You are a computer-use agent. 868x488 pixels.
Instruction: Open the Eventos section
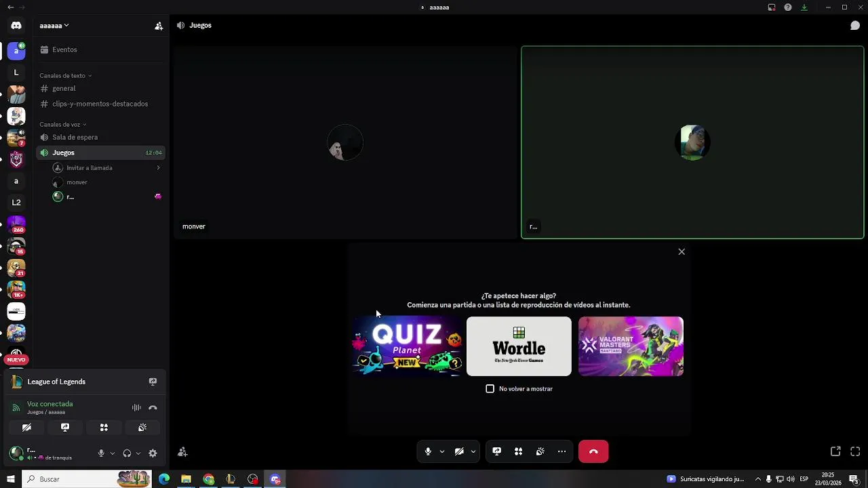[100, 49]
